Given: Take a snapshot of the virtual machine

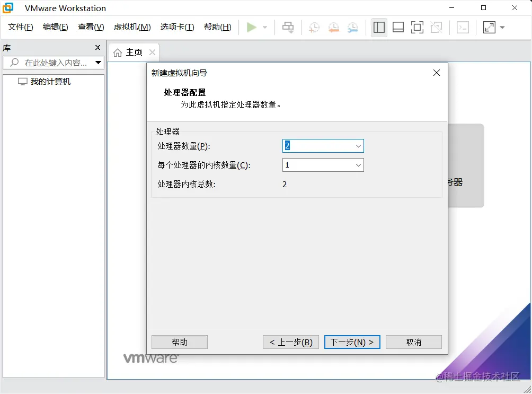Looking at the screenshot, I should pyautogui.click(x=314, y=27).
